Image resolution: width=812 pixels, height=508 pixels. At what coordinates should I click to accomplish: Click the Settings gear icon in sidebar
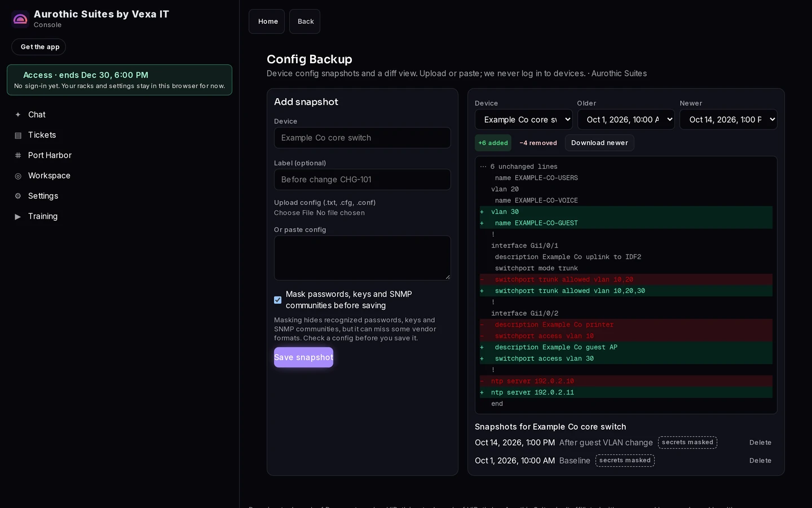18,196
